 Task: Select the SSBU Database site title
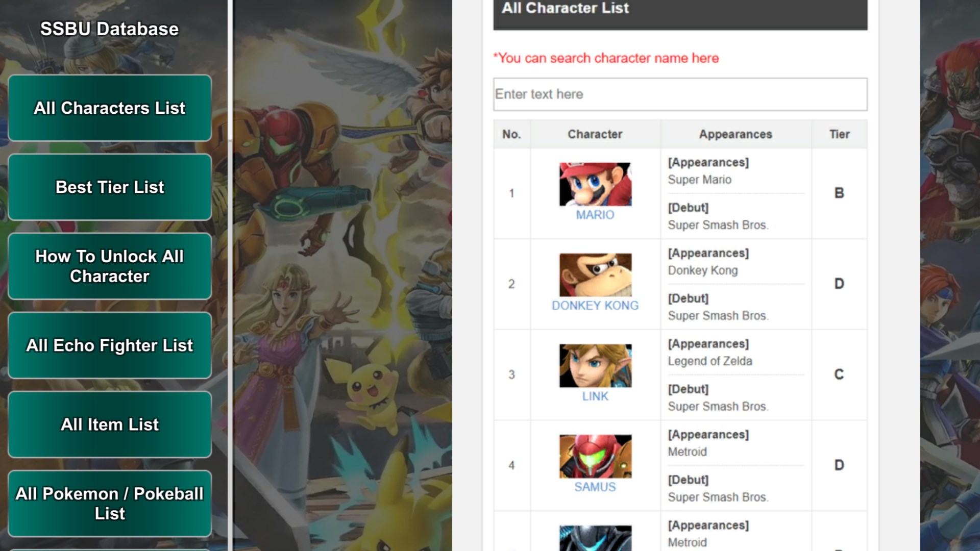pyautogui.click(x=109, y=29)
